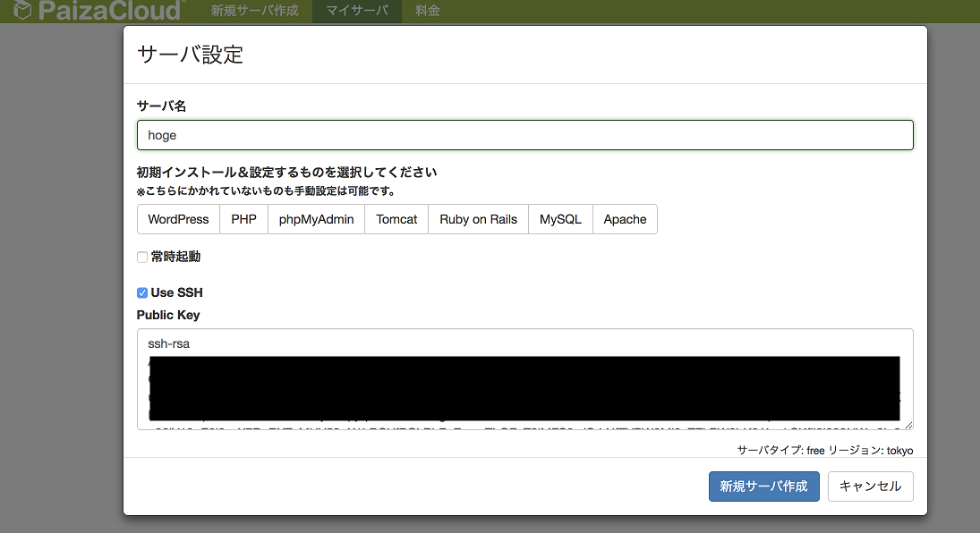Select Tomcat install option

[x=396, y=219]
